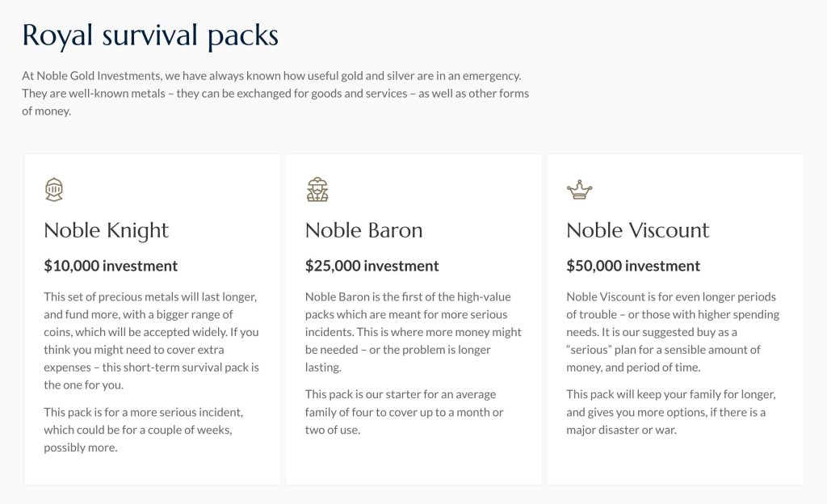Click the Noble Baron figure icon
Image resolution: width=827 pixels, height=504 pixels.
317,190
